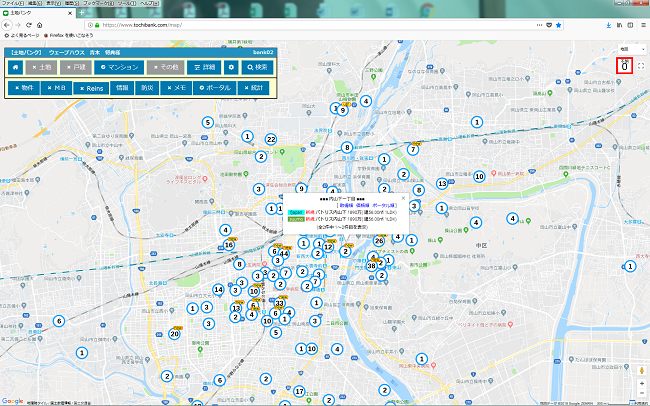Open the map type dropdown
Viewport: 650px width, 406px height.
coord(629,48)
